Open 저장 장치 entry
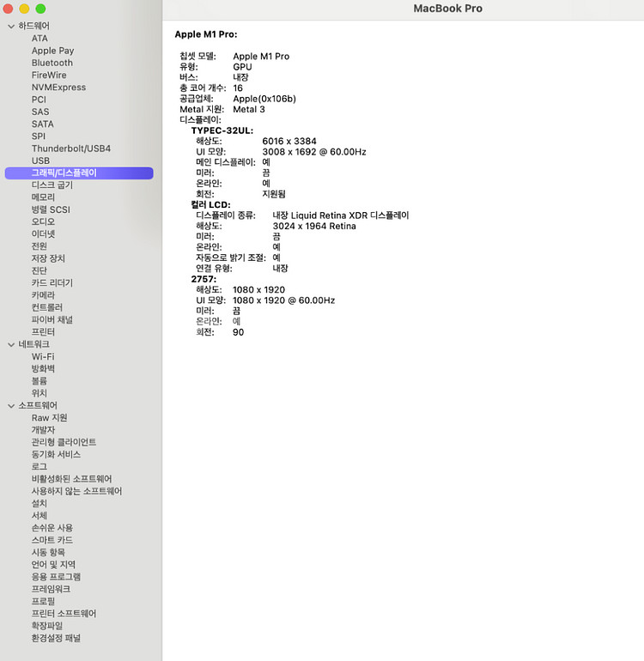The height and width of the screenshot is (661, 644). pyautogui.click(x=48, y=258)
